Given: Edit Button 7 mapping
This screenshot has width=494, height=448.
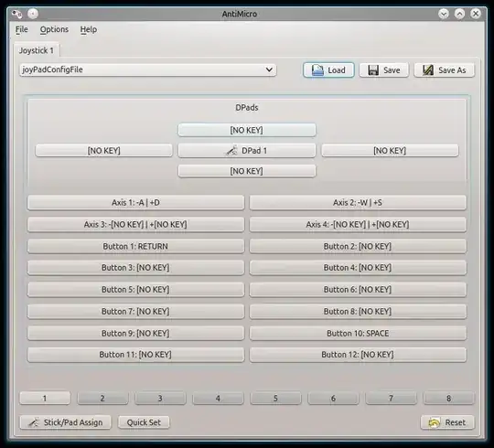Looking at the screenshot, I should (x=135, y=312).
